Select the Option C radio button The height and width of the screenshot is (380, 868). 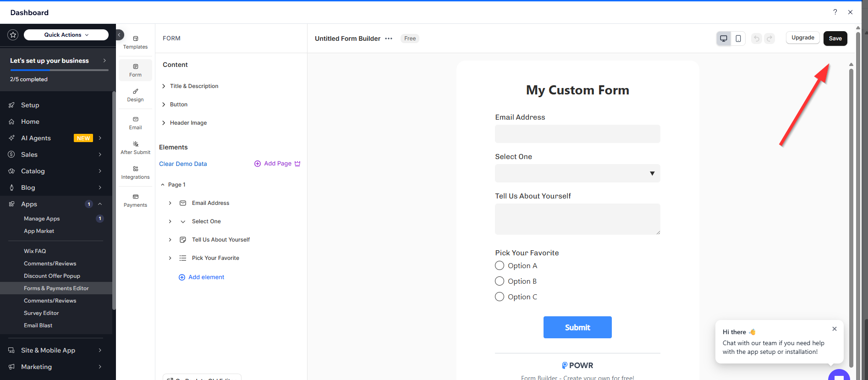pyautogui.click(x=500, y=297)
